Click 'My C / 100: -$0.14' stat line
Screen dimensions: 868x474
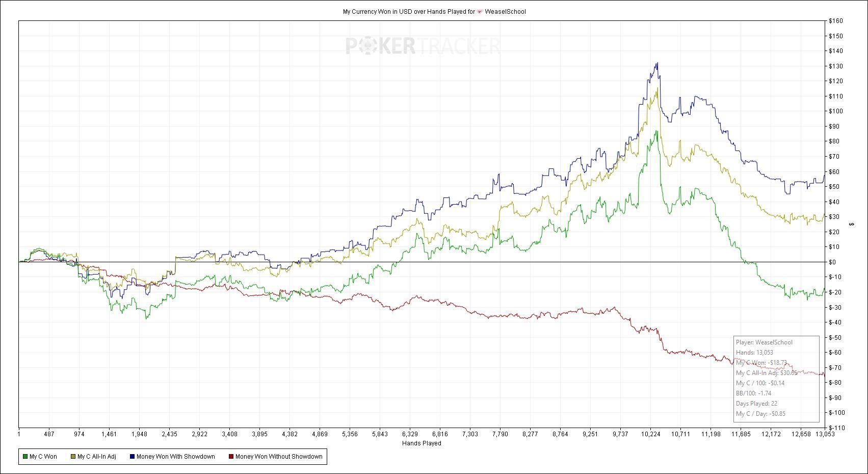pos(760,383)
